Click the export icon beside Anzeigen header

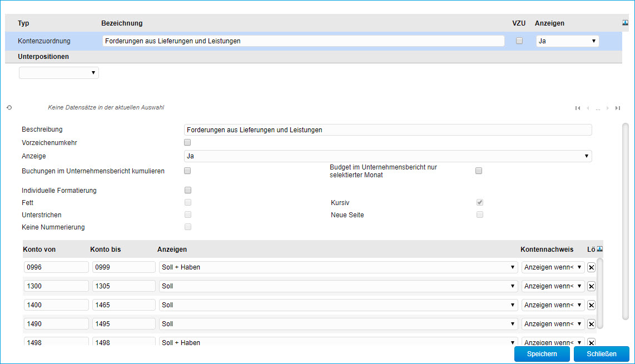pyautogui.click(x=626, y=23)
